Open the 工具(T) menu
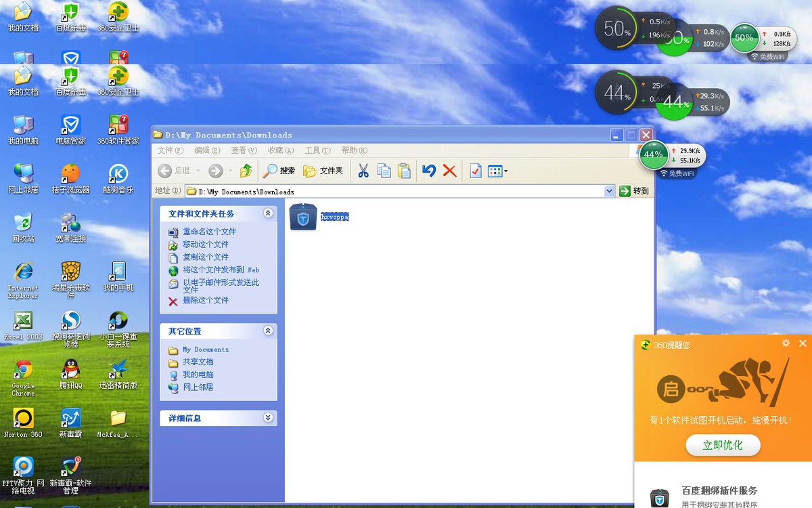Screen dimensions: 812x508 pos(317,150)
